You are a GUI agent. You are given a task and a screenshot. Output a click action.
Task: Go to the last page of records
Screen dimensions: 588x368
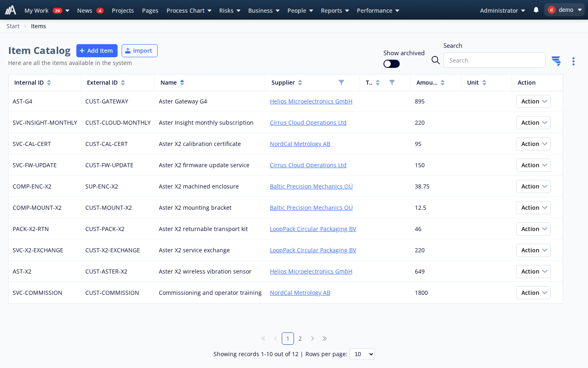[325, 339]
